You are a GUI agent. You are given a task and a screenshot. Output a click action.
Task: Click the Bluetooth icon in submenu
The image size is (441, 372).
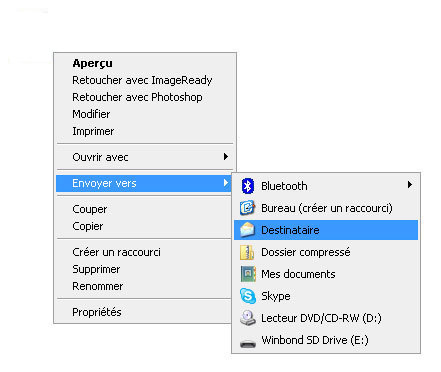(248, 186)
